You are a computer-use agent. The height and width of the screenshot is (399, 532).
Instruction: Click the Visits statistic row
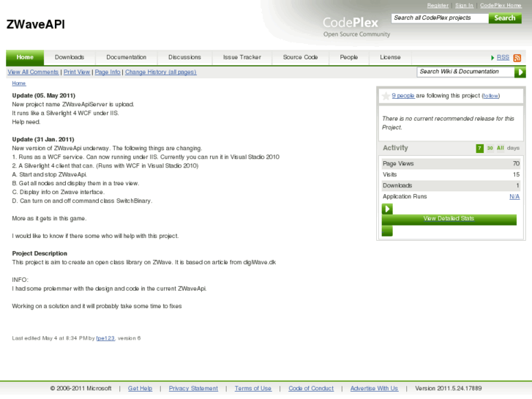(451, 175)
